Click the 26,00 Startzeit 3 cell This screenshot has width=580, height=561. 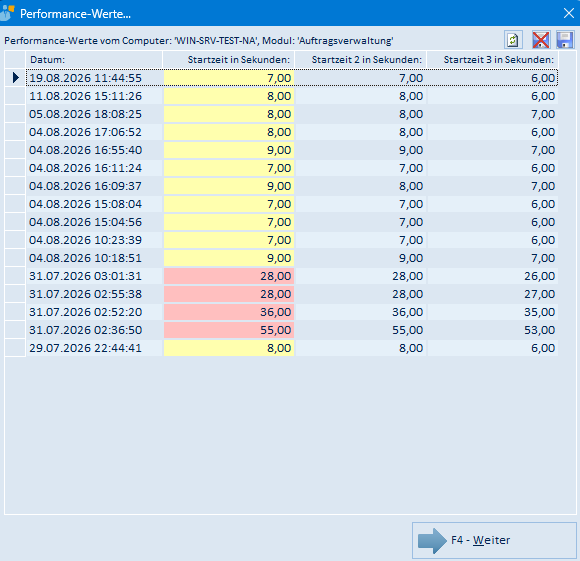(493, 276)
